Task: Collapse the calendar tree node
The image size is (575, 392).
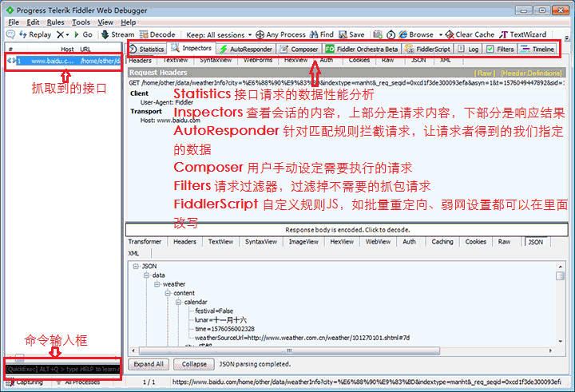Action: [x=178, y=302]
